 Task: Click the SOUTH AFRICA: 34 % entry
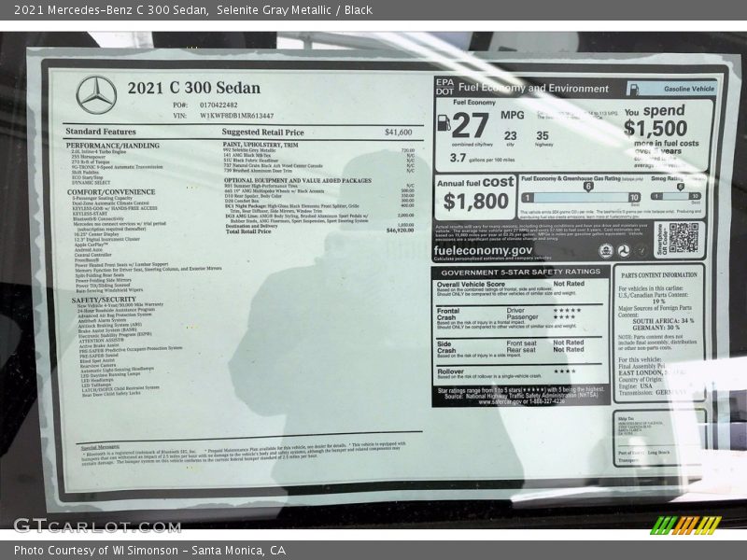pos(663,321)
